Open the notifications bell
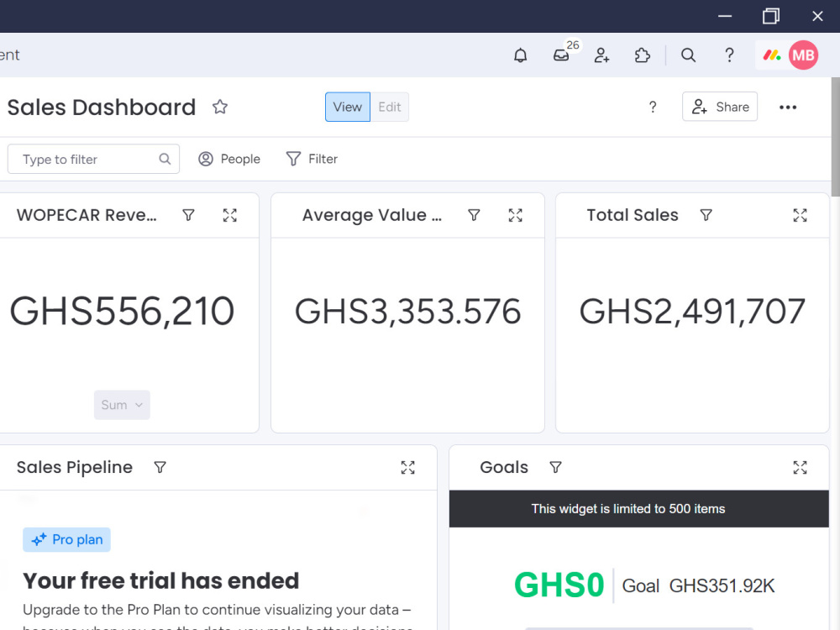 [520, 55]
